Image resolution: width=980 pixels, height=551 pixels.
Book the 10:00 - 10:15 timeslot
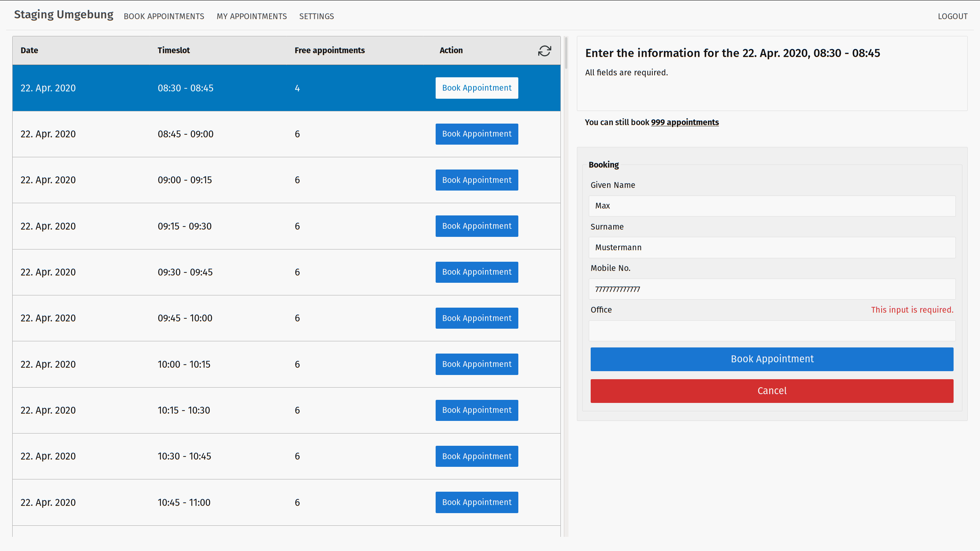[477, 364]
